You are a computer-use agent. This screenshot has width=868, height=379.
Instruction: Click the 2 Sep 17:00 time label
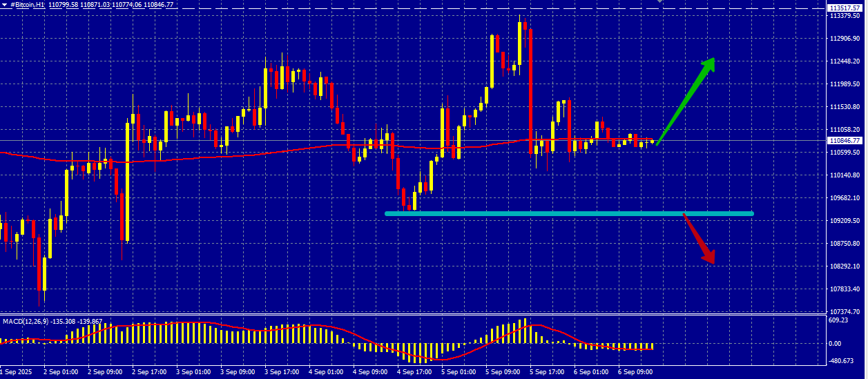[148, 372]
